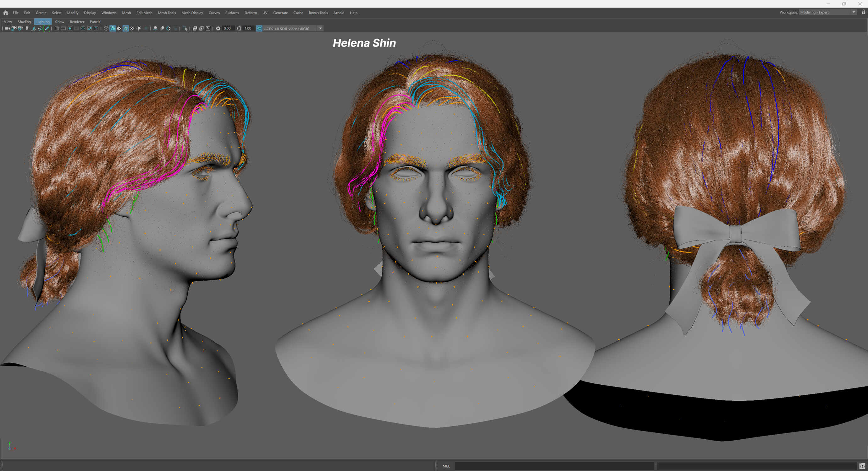This screenshot has height=471, width=868.
Task: Click the Select Camera icon
Action: (7, 29)
